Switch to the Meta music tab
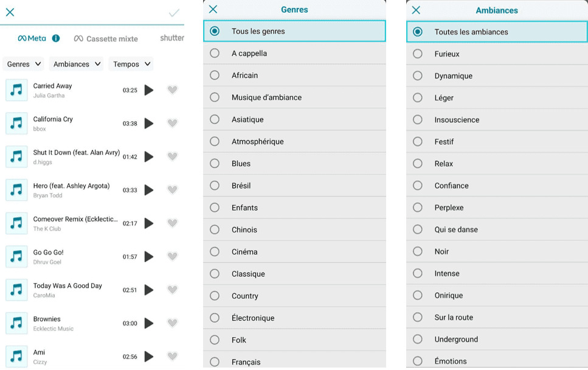Screen dimensions: 588x370 (x=32, y=38)
